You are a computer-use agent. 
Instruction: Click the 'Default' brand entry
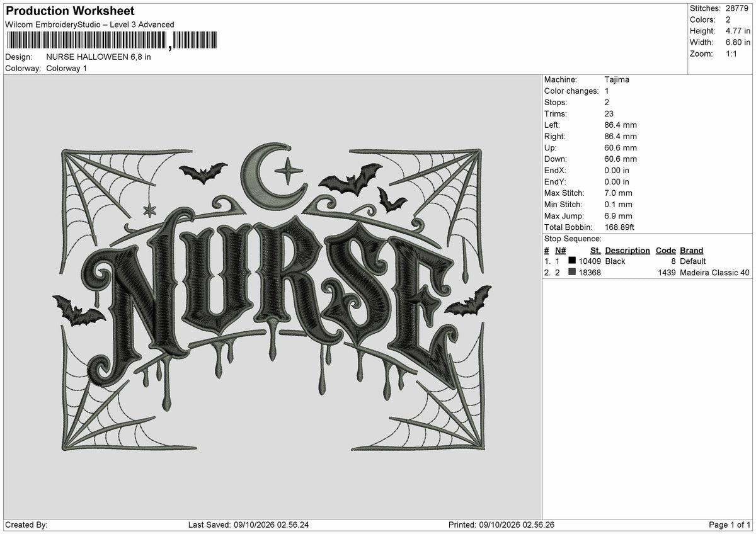[693, 261]
